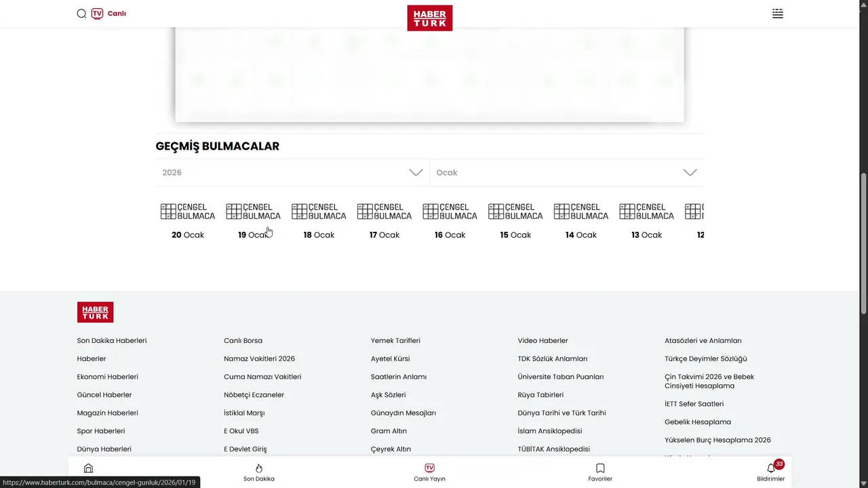Click the page vertical scrollbar
Viewport: 868px width, 488px height.
pos(863,244)
